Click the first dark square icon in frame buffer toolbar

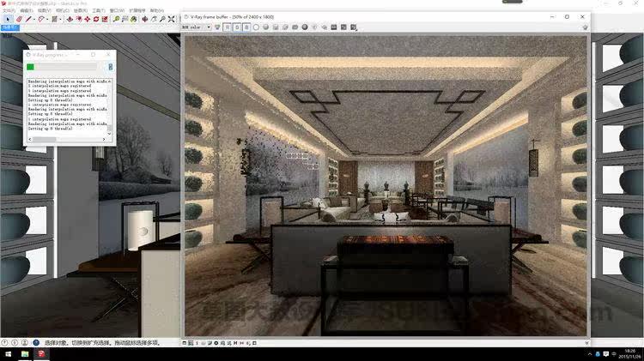[x=334, y=27]
